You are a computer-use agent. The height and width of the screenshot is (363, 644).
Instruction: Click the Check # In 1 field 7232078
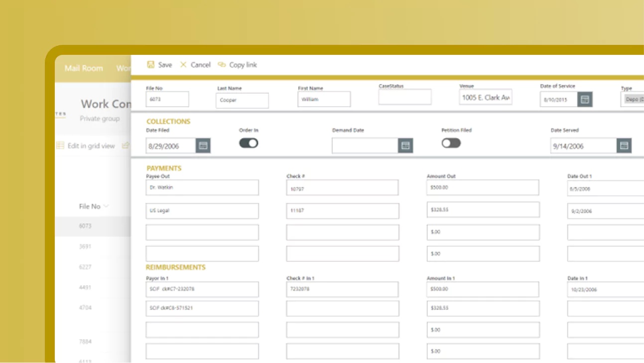click(343, 289)
